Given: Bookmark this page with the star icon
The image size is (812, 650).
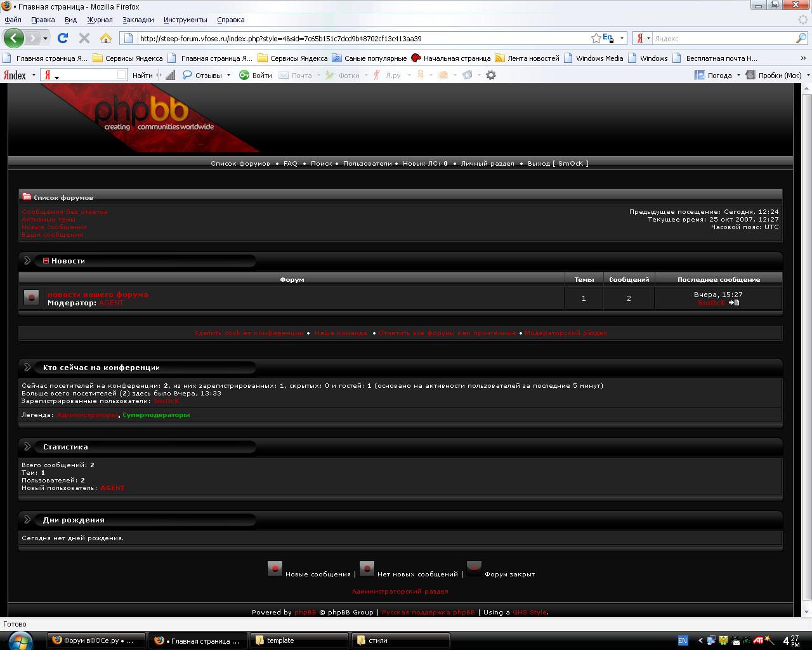Looking at the screenshot, I should coord(596,38).
